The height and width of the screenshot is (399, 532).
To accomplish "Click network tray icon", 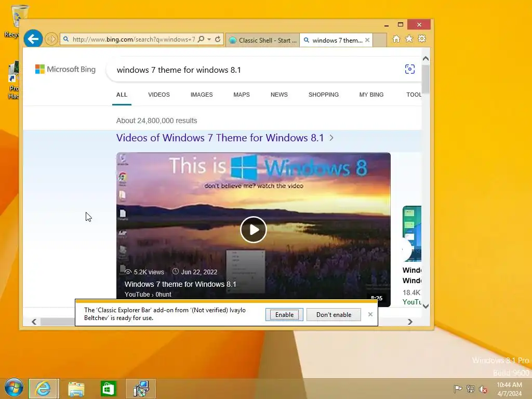I will point(471,389).
